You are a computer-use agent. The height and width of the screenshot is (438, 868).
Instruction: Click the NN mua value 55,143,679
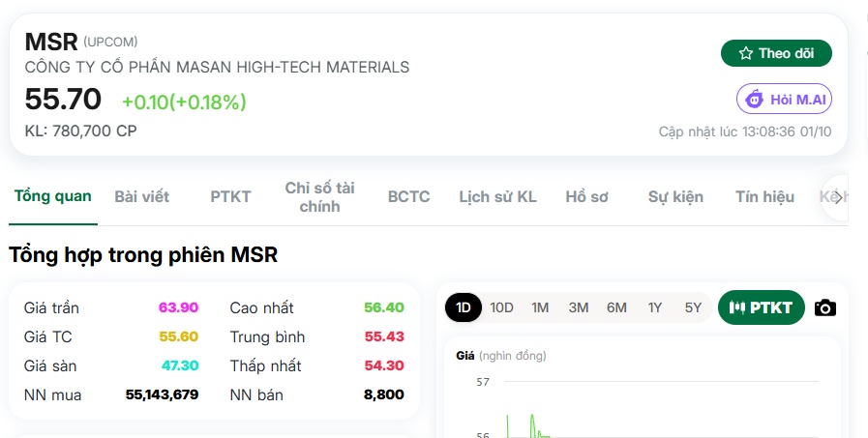pos(162,394)
